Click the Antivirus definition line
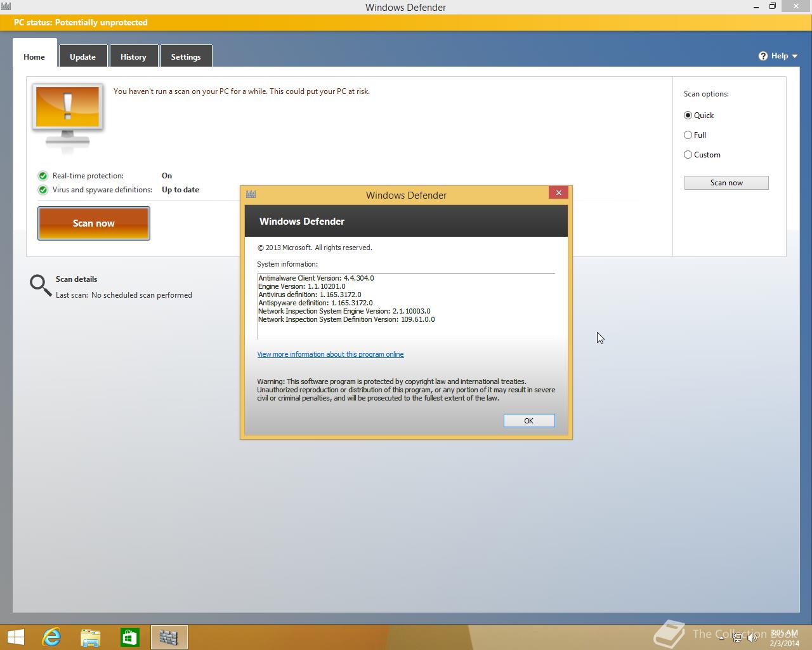The width and height of the screenshot is (812, 650). (310, 295)
